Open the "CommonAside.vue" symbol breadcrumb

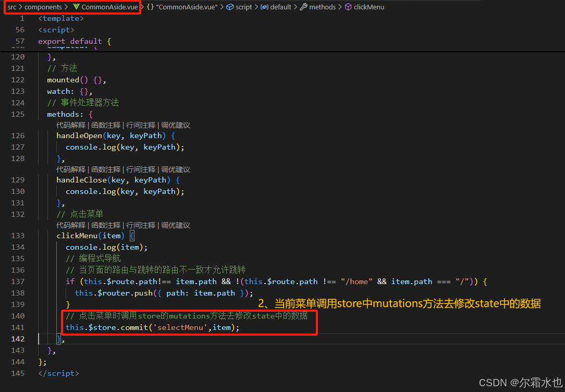click(187, 7)
